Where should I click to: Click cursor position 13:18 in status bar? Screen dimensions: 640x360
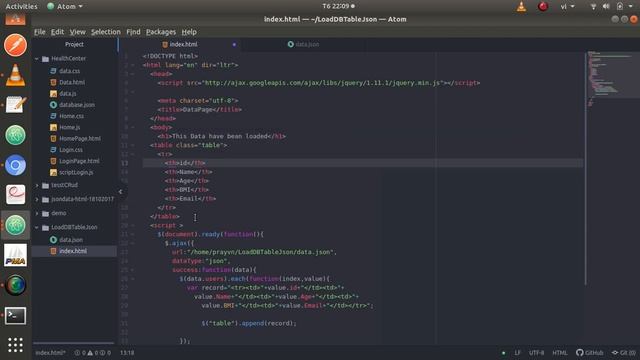127,353
